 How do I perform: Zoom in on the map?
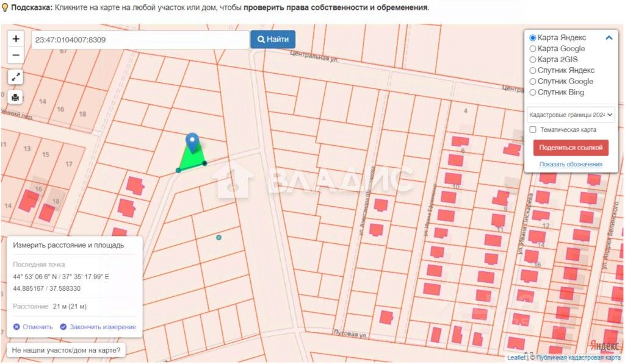pos(16,38)
